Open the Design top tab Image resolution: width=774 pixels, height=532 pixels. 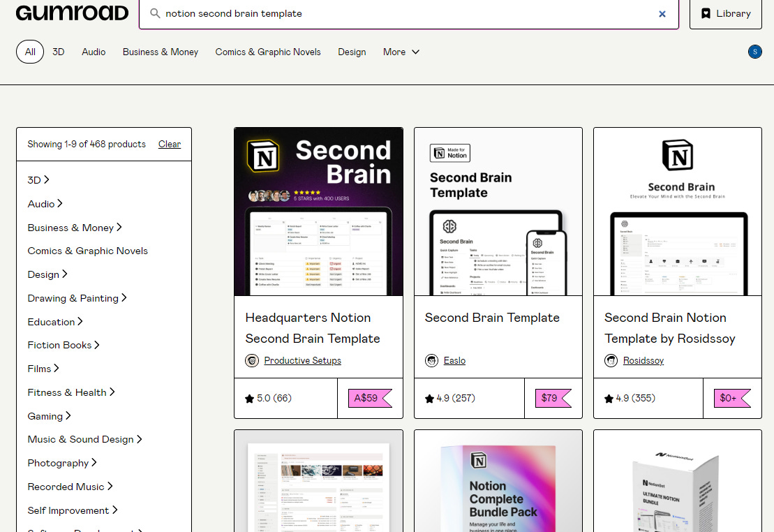point(352,52)
